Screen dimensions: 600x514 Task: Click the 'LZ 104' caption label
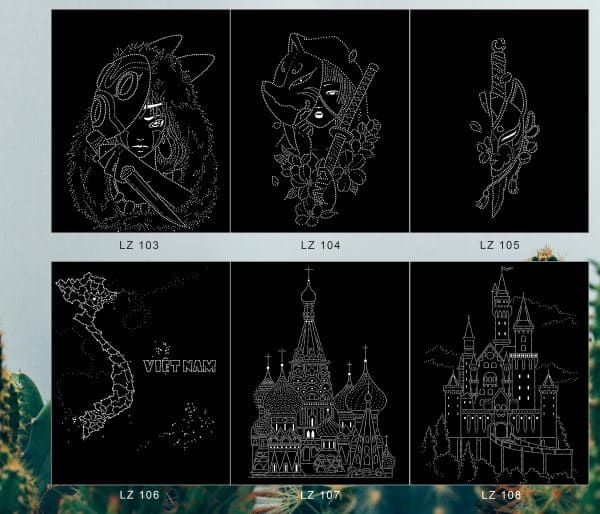[320, 244]
